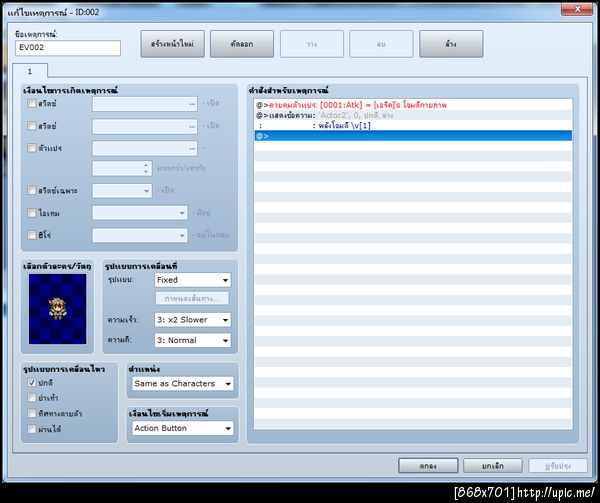
Task: Click the ตกลง (OK) button
Action: (x=428, y=466)
